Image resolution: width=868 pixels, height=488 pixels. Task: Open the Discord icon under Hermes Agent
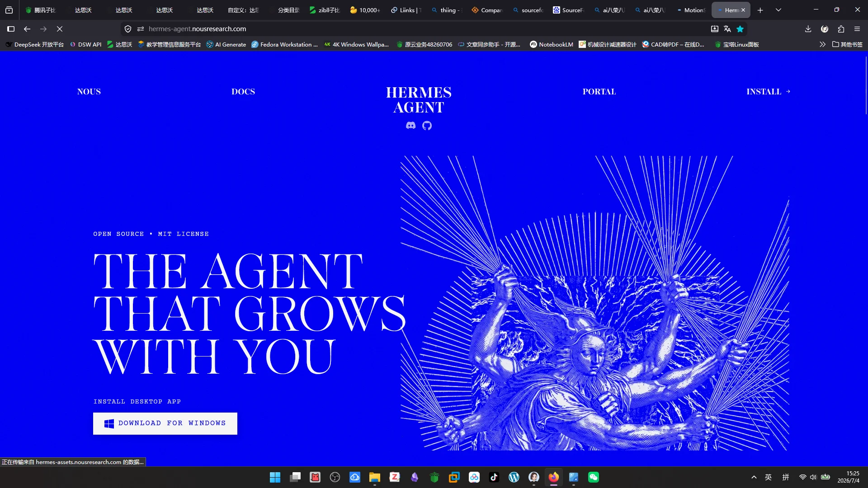pyautogui.click(x=410, y=126)
